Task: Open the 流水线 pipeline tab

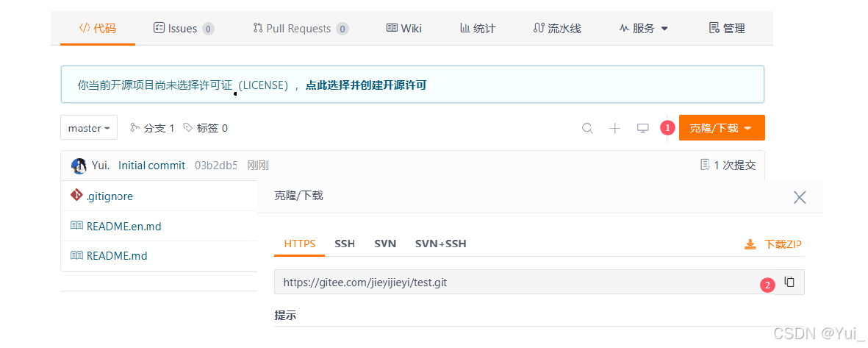Action: click(x=557, y=28)
